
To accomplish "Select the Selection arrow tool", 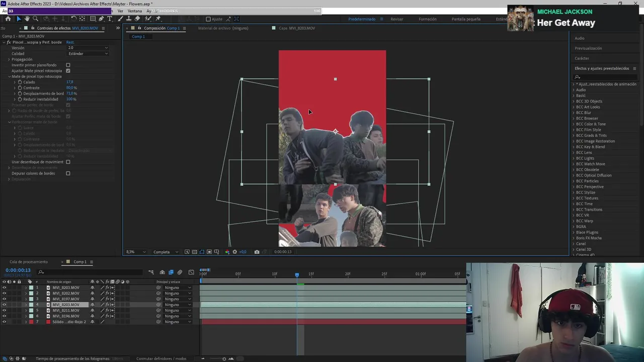I will click(x=19, y=19).
